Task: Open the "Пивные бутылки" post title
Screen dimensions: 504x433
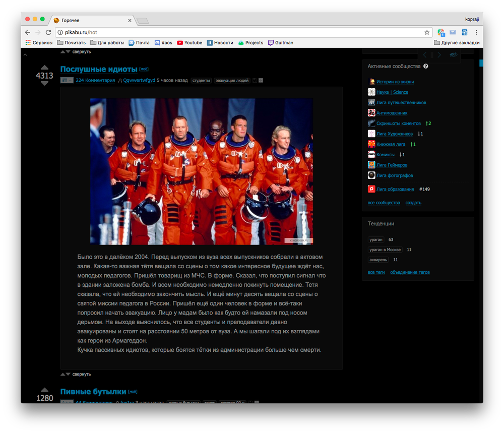Action: pos(93,392)
